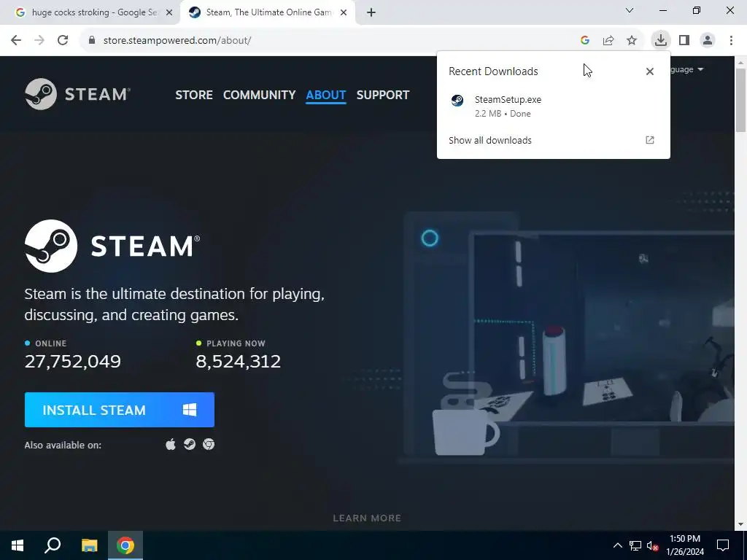Show hidden system tray icons

[617, 545]
